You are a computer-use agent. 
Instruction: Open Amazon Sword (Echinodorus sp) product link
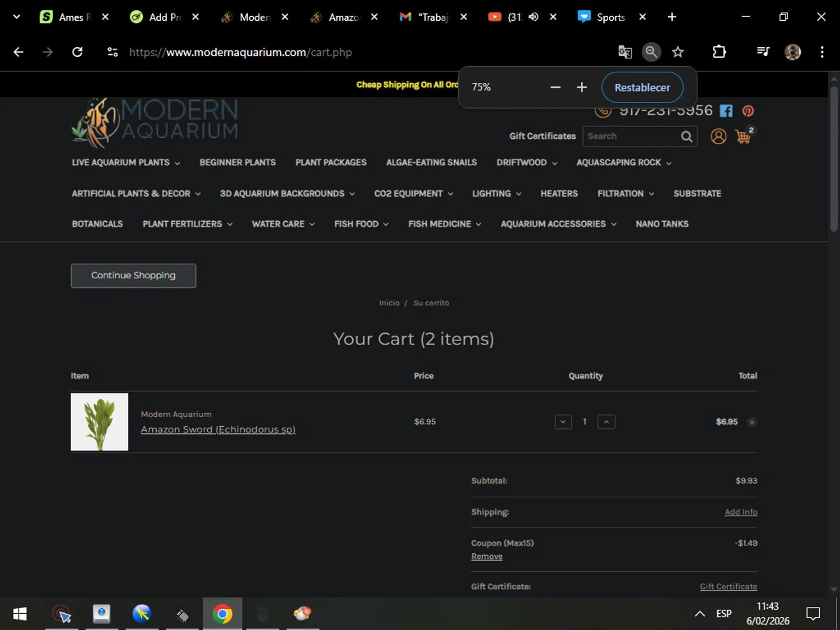coord(218,430)
